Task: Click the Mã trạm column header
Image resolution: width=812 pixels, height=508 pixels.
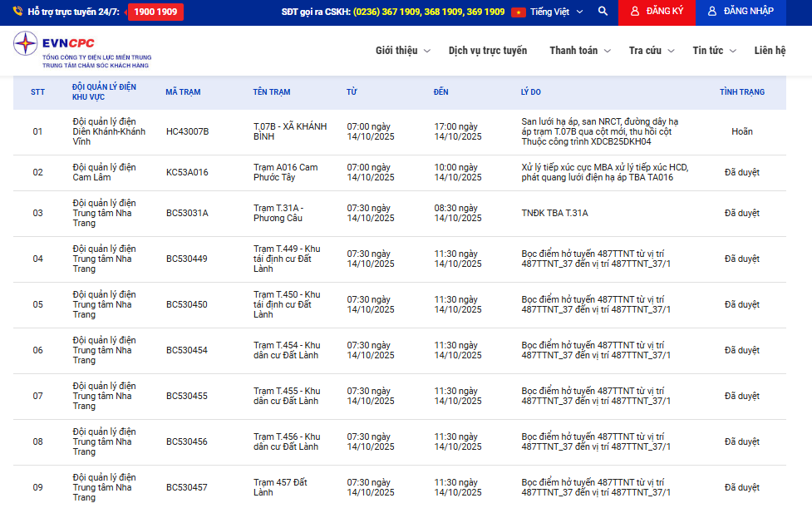Action: click(x=183, y=92)
